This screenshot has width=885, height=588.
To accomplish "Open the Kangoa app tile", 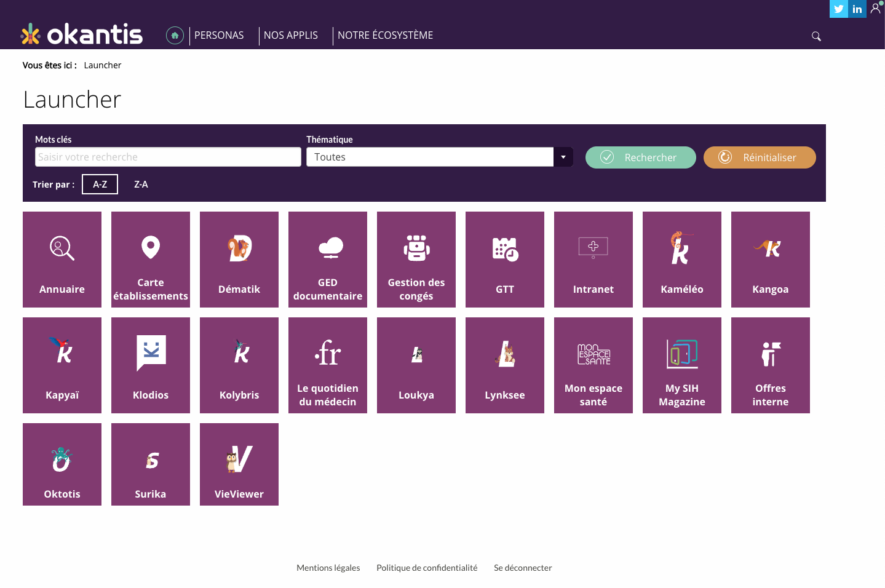I will pyautogui.click(x=771, y=260).
